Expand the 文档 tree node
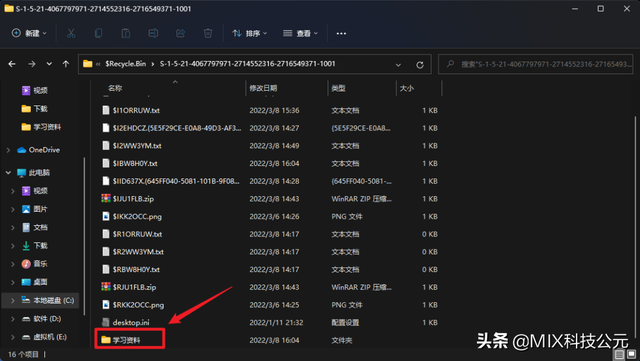 click(13, 227)
